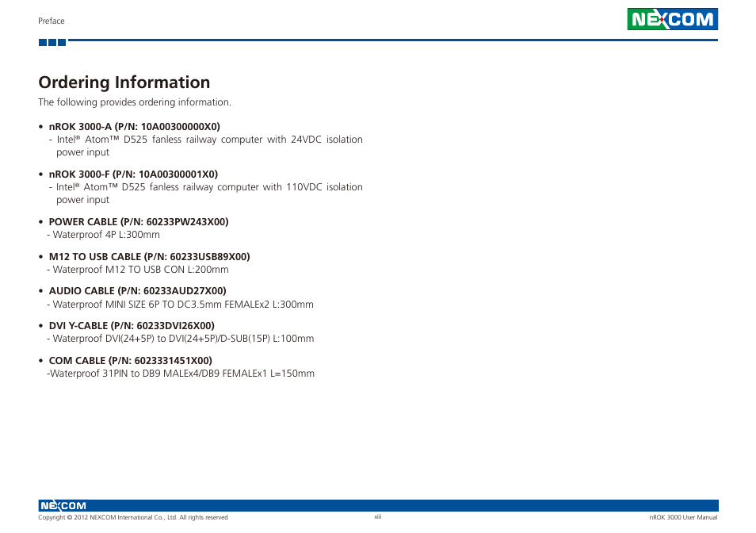This screenshot has width=756, height=533.
Task: Click the 31PIN to DB9 cable description
Action: (x=181, y=374)
